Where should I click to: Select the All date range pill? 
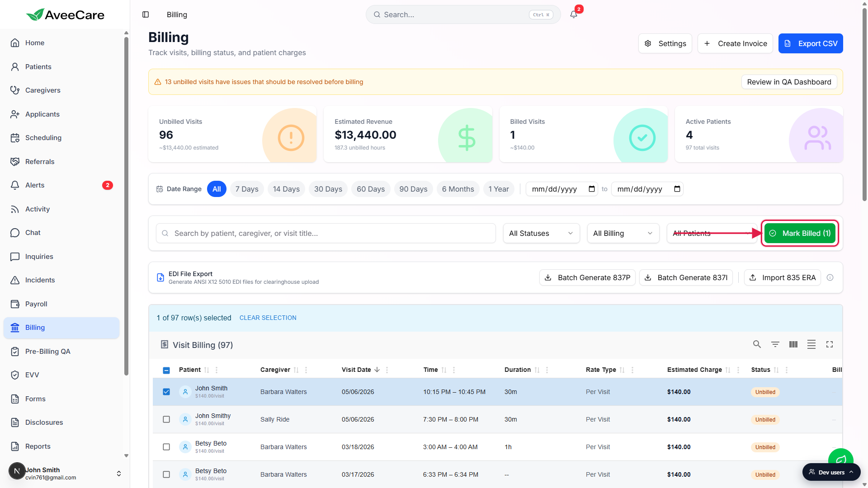[x=217, y=189]
